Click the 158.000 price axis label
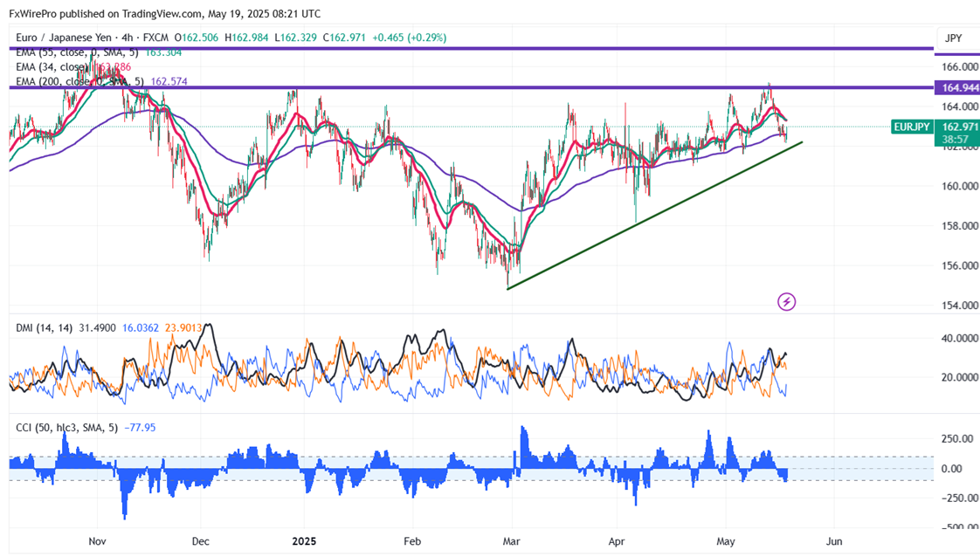 click(x=959, y=225)
